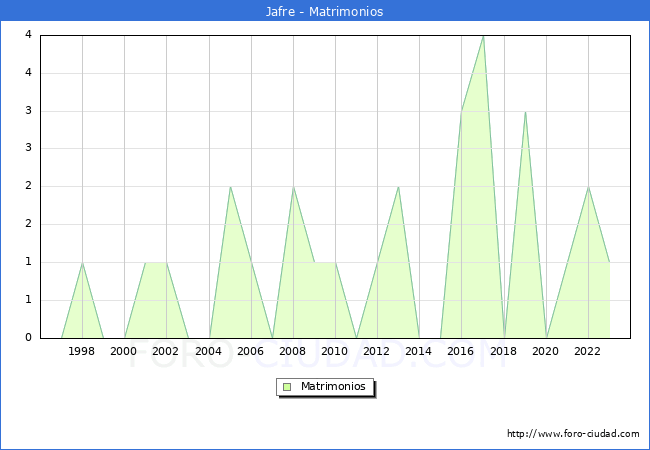
Task: Click the 2014 x-axis label
Action: click(x=419, y=351)
